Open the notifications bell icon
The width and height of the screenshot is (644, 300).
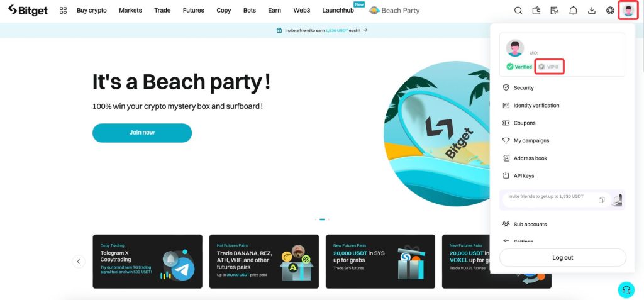click(573, 11)
